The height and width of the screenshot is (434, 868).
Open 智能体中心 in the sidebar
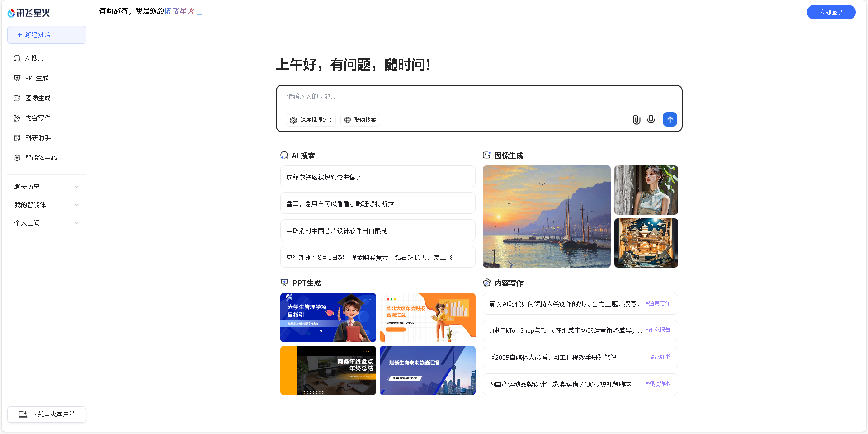click(41, 158)
